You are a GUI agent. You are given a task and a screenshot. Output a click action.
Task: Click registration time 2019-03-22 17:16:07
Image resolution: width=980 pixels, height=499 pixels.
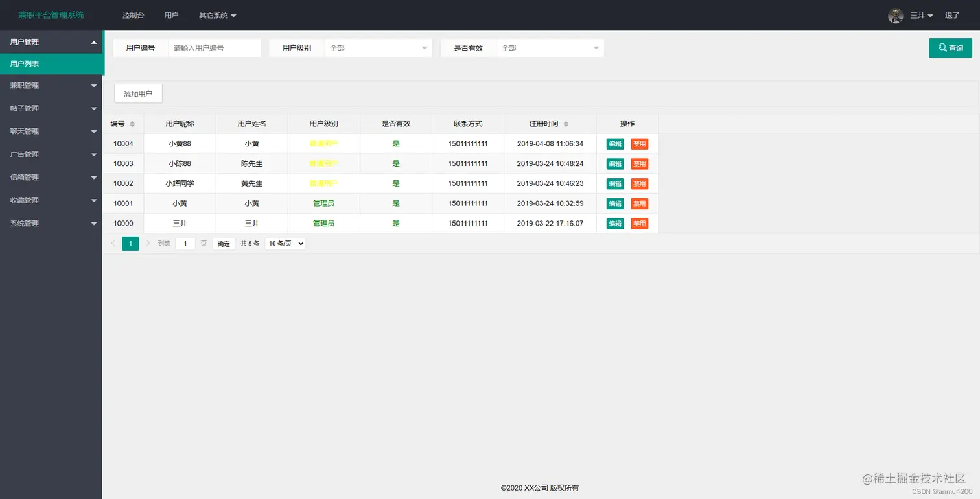point(550,224)
